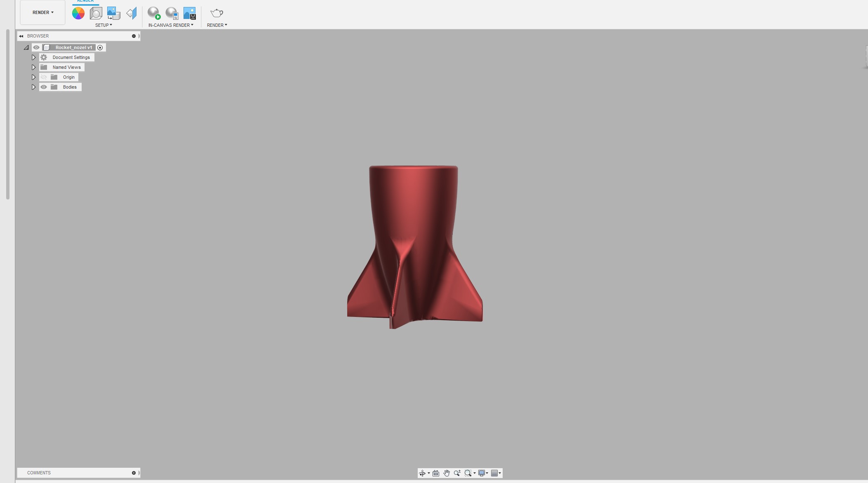
Task: Open the RENDER workspace dropdown
Action: click(x=43, y=12)
